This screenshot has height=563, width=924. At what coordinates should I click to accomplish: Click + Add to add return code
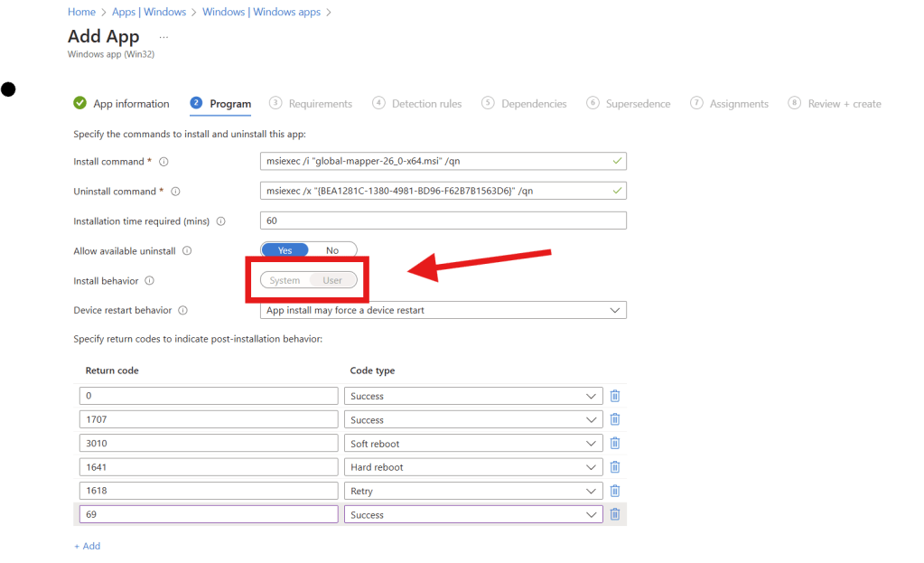[87, 546]
